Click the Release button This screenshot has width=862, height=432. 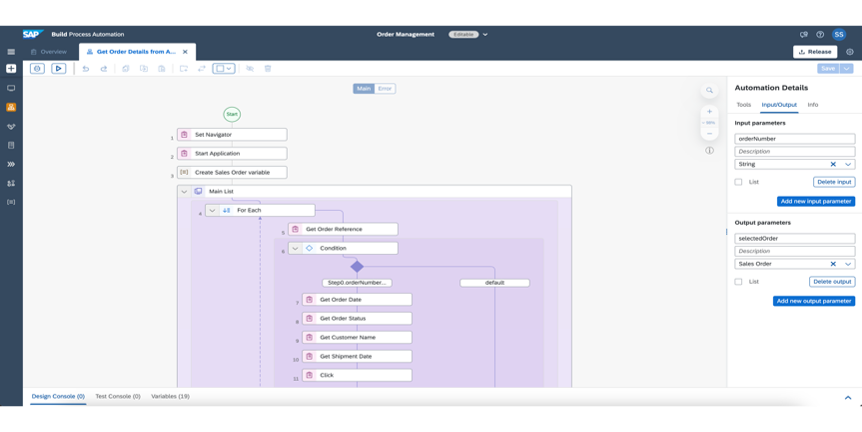pos(815,52)
